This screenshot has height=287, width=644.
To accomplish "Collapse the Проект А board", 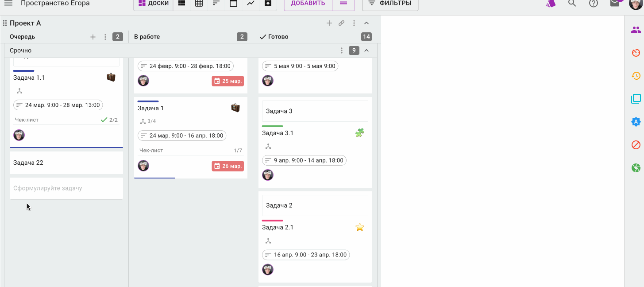I will click(x=366, y=23).
